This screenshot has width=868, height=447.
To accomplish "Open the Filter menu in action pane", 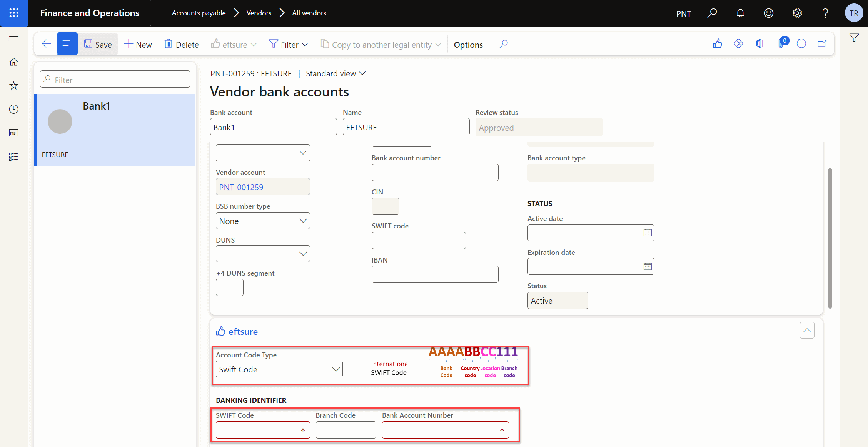I will pyautogui.click(x=289, y=44).
